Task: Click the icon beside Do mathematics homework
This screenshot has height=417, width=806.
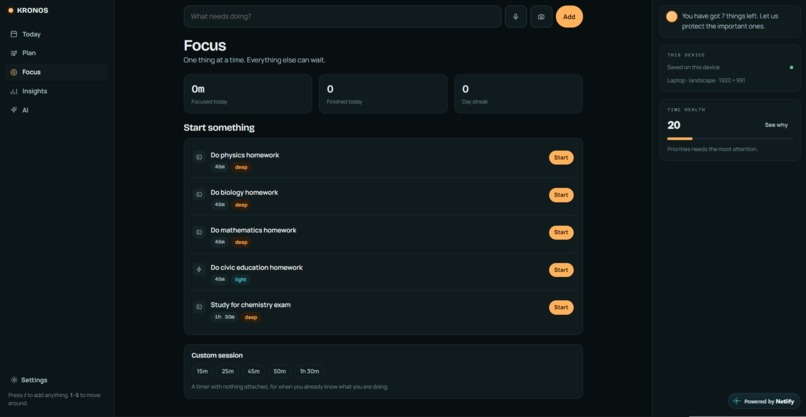Action: [199, 232]
